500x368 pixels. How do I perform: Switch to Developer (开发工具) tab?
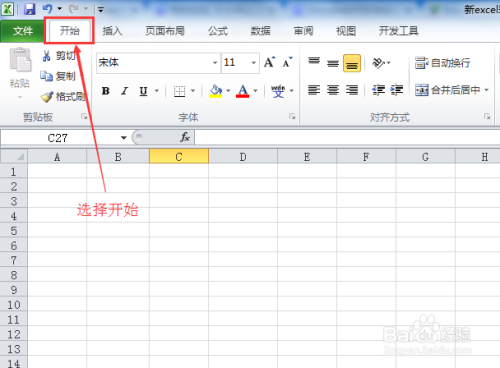(x=398, y=31)
